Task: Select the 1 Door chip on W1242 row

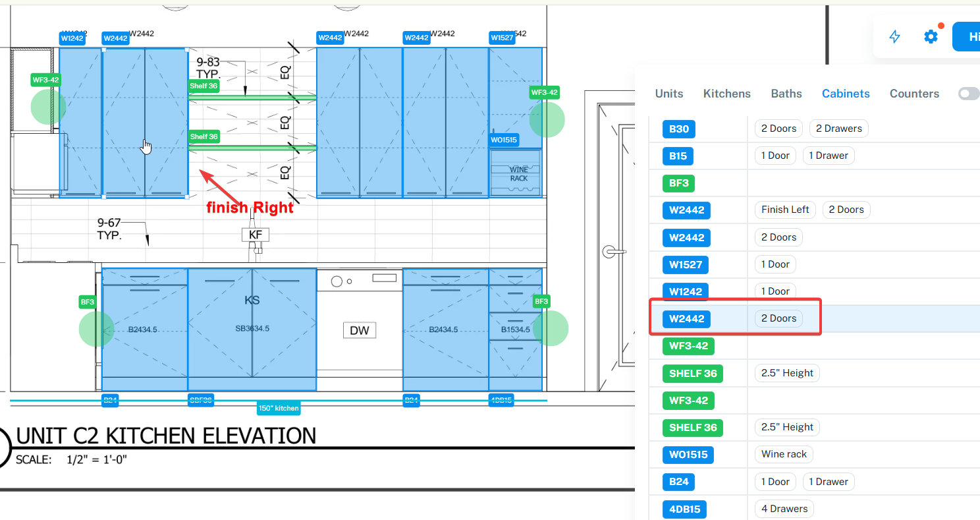Action: [x=775, y=291]
